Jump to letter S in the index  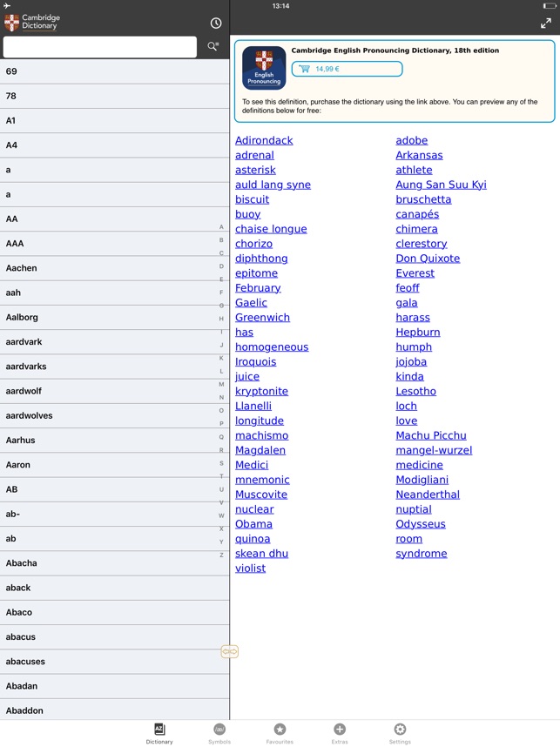pos(221,463)
